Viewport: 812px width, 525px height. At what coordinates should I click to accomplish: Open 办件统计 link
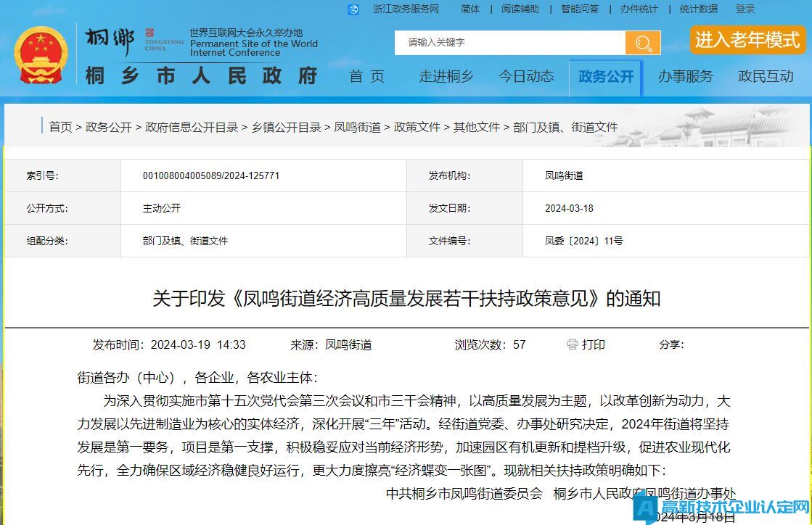tap(639, 9)
